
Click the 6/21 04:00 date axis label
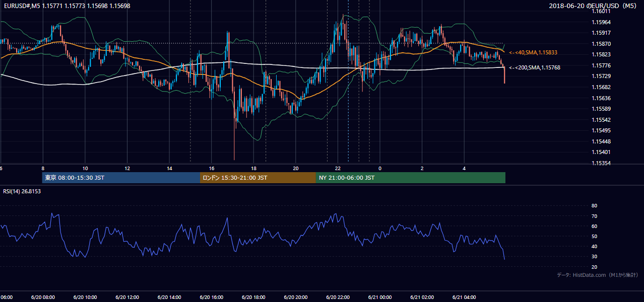point(464,297)
